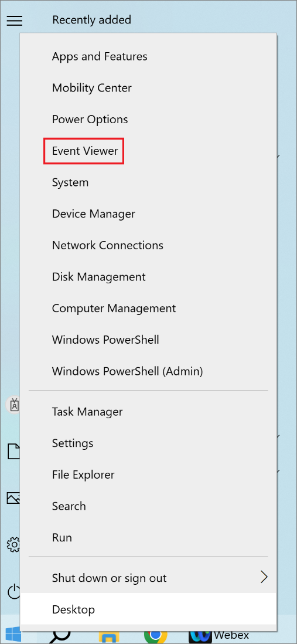Open the Pictures icon in Start sidebar
297x644 pixels.
point(13,498)
